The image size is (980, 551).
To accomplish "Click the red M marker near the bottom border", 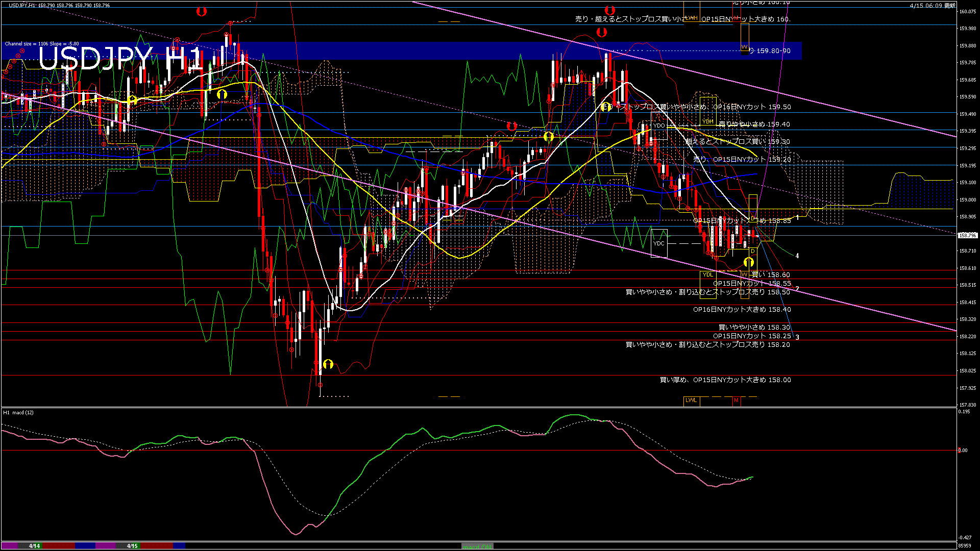I will point(737,400).
